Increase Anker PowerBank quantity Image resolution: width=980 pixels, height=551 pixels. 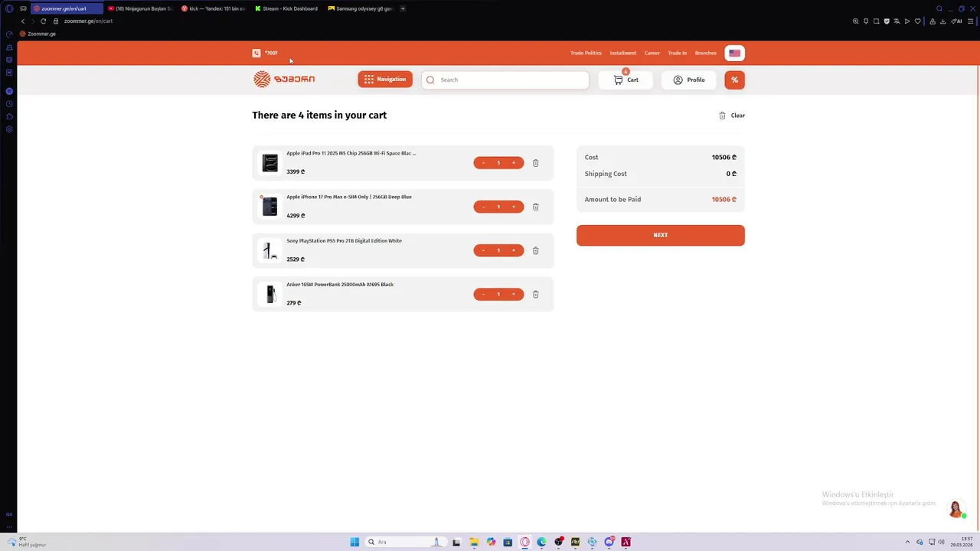click(x=514, y=294)
